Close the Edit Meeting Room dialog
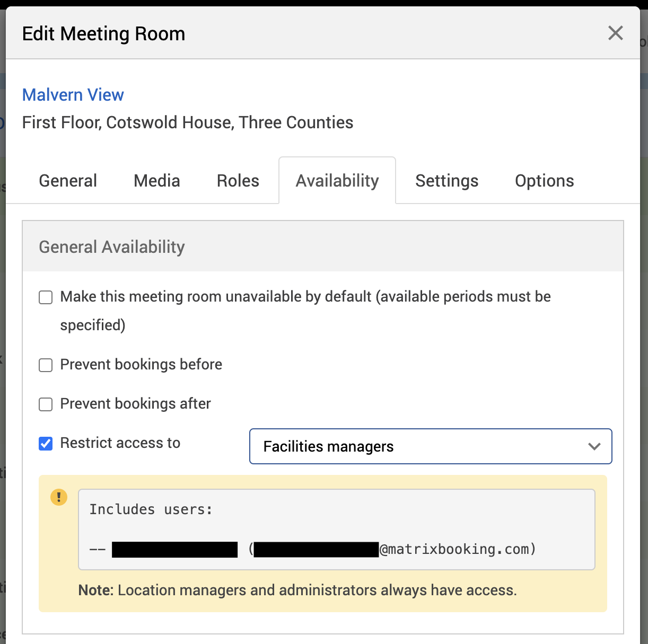 (x=615, y=33)
